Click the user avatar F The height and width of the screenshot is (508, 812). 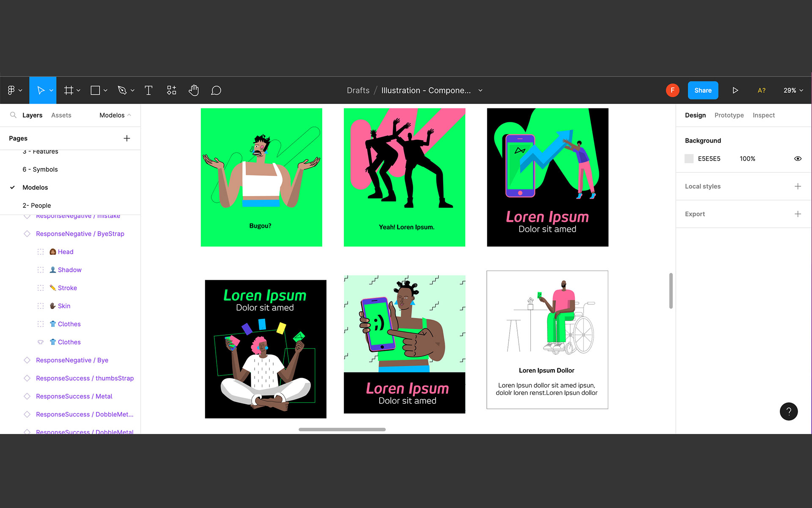pos(672,90)
